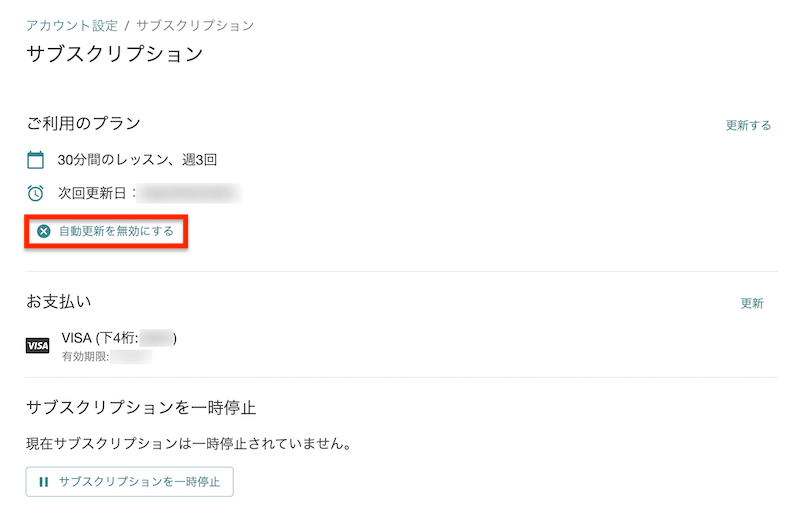Click the VISA 下4桁 card text
800x522 pixels.
pos(119,338)
